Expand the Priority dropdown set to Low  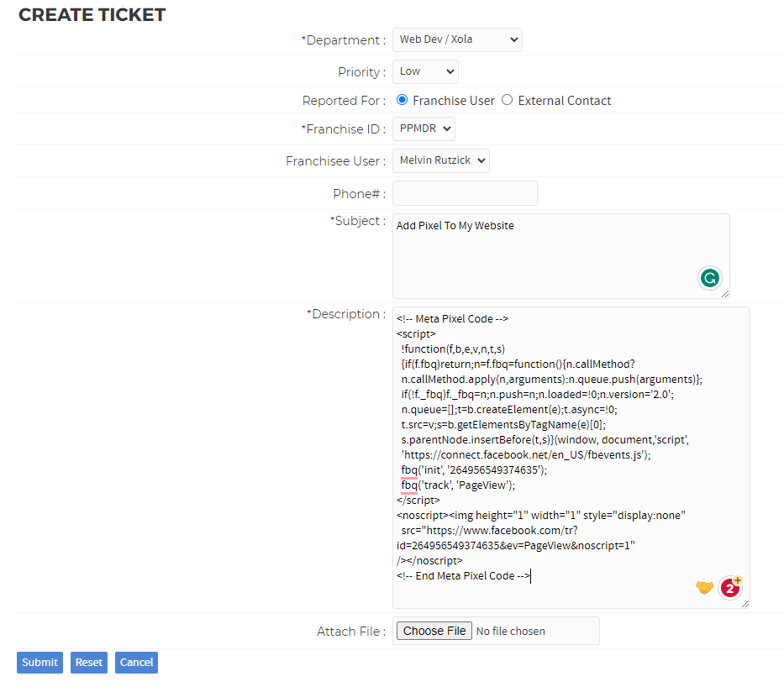point(425,71)
